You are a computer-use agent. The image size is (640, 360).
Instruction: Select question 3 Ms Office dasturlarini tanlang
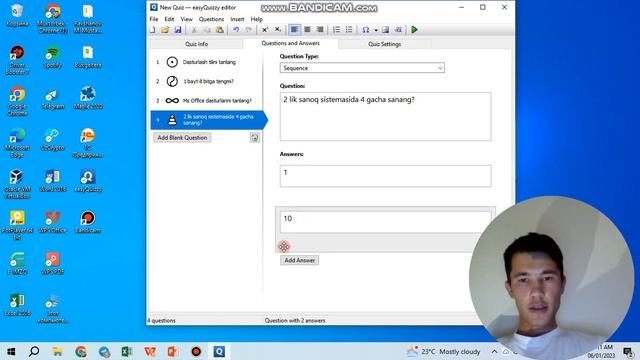206,100
